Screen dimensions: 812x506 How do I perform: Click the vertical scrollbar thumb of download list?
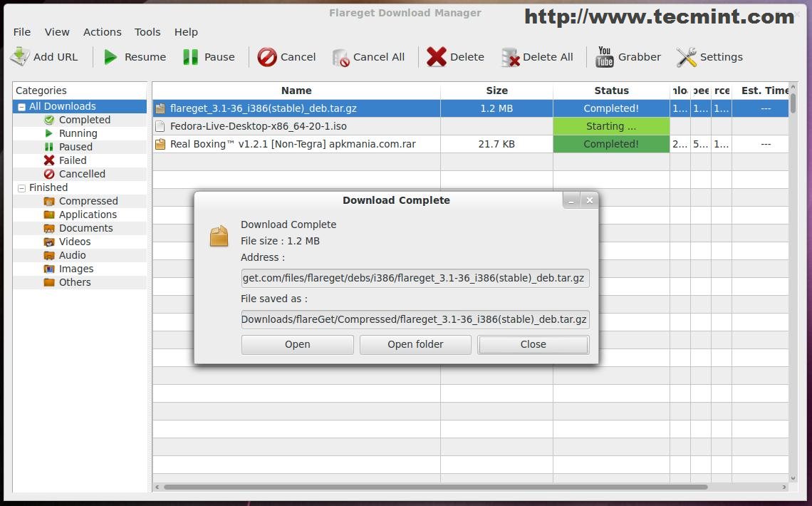[x=793, y=103]
